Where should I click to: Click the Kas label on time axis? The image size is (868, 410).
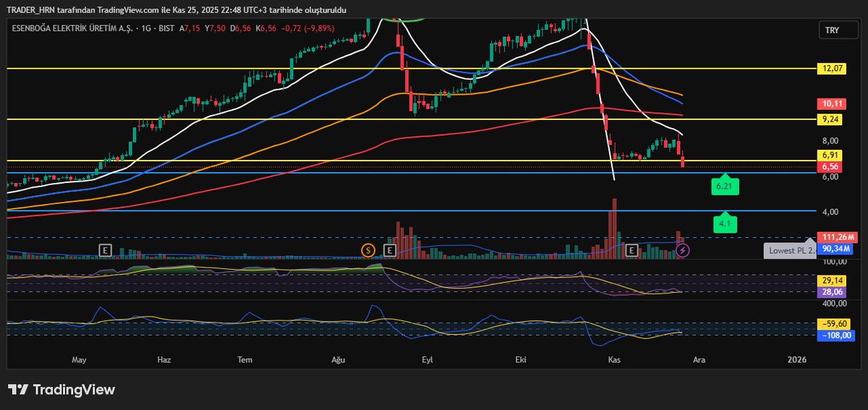(616, 359)
